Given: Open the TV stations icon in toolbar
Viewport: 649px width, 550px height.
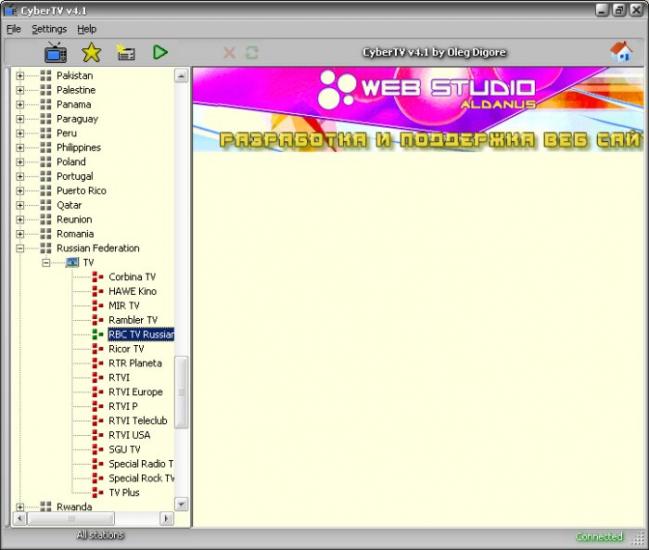Looking at the screenshot, I should [56, 53].
